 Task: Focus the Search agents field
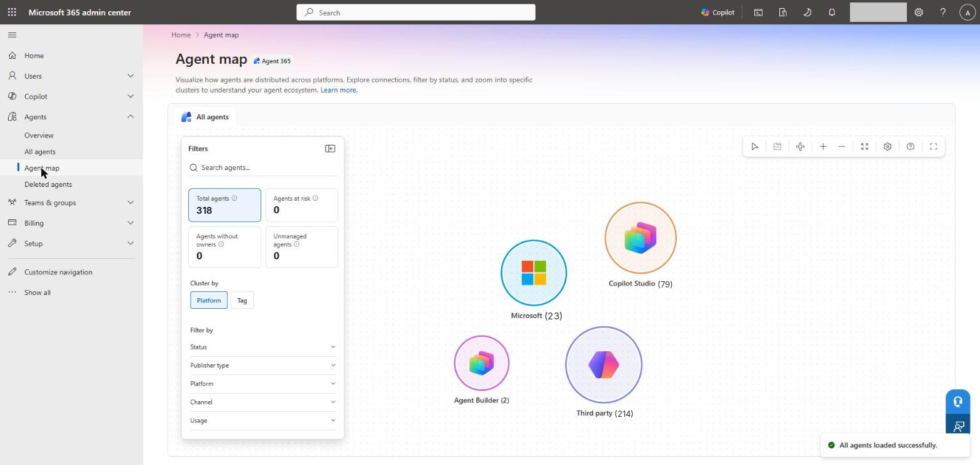pos(262,167)
